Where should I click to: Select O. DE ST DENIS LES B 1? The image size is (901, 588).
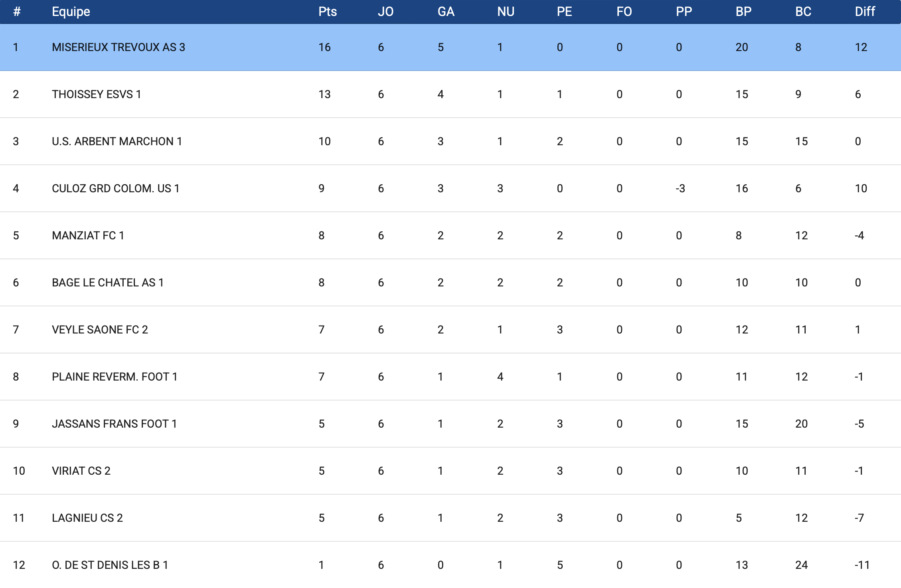pos(110,565)
